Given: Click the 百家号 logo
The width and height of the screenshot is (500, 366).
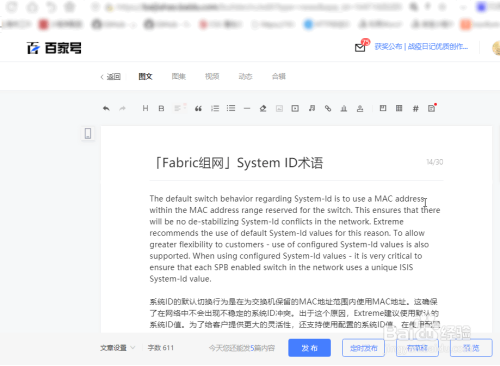Looking at the screenshot, I should point(54,48).
